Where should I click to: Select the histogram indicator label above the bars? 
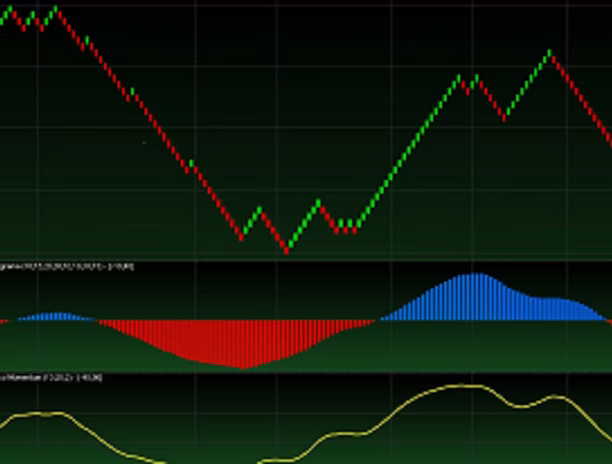tap(67, 267)
